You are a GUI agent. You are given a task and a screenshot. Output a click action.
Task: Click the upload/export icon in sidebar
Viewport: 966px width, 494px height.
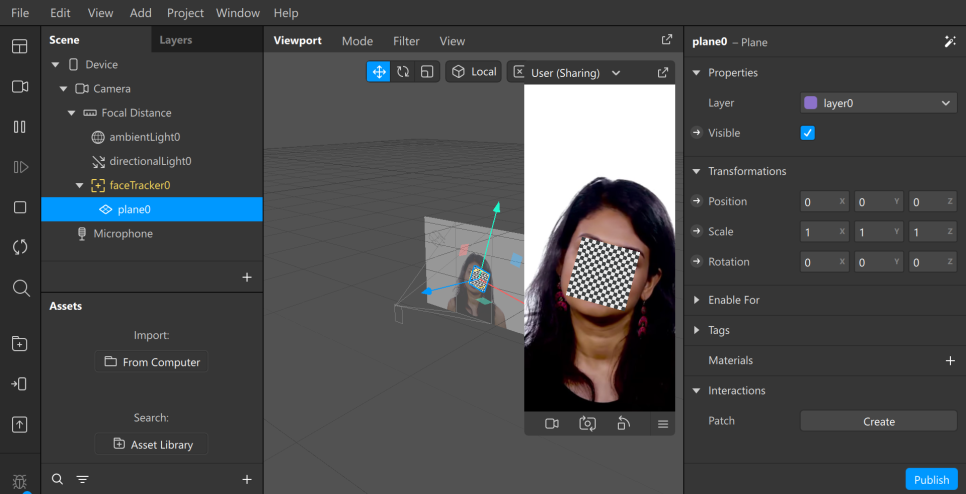click(x=20, y=424)
